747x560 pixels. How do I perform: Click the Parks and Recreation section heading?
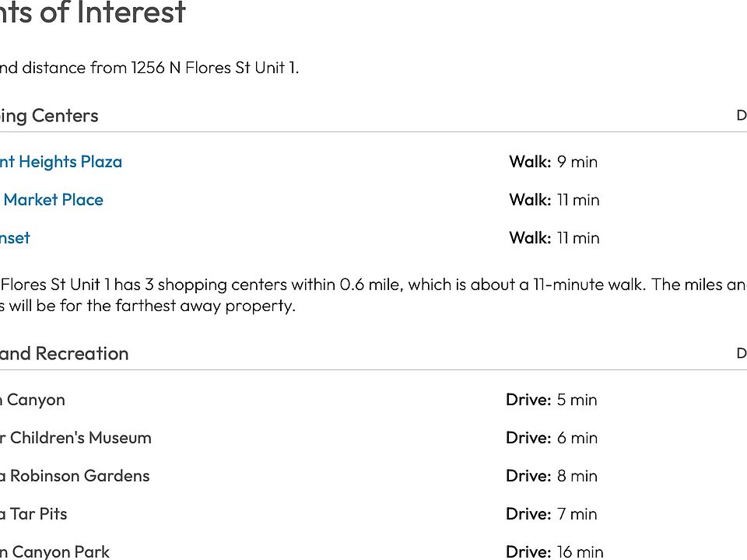click(64, 354)
